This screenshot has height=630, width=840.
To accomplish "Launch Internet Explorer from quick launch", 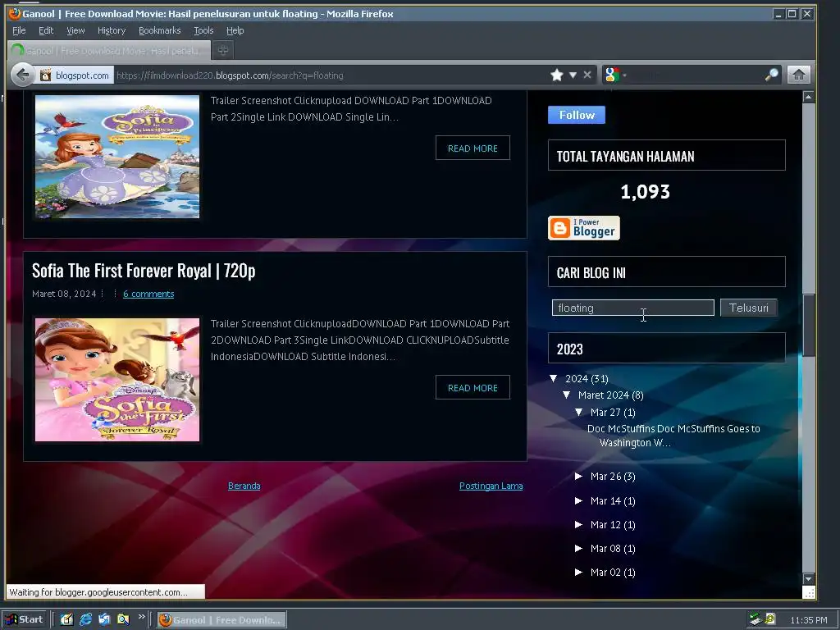I will click(x=85, y=620).
